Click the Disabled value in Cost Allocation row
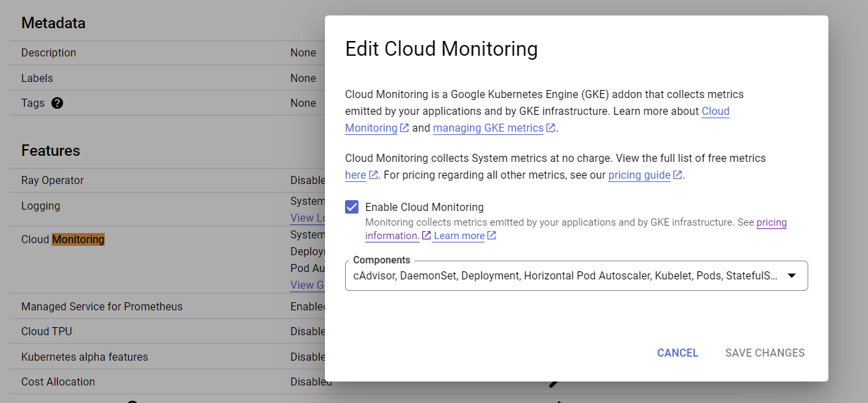The width and height of the screenshot is (868, 403). [x=311, y=382]
